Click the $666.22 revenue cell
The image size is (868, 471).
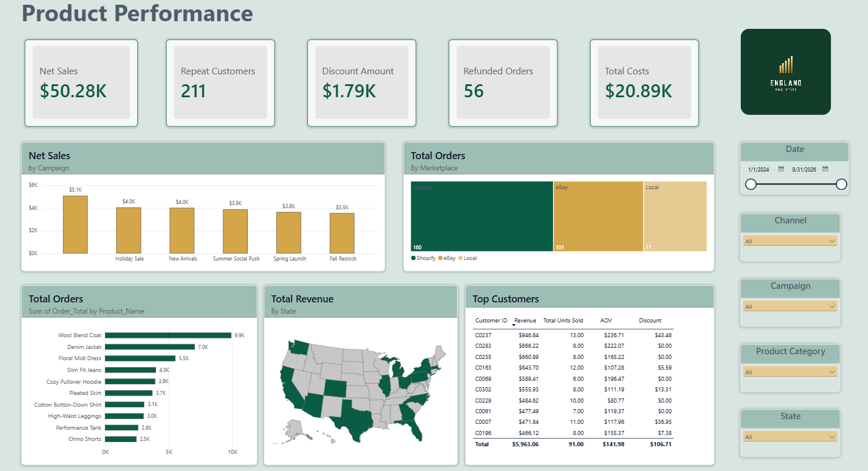coord(528,346)
